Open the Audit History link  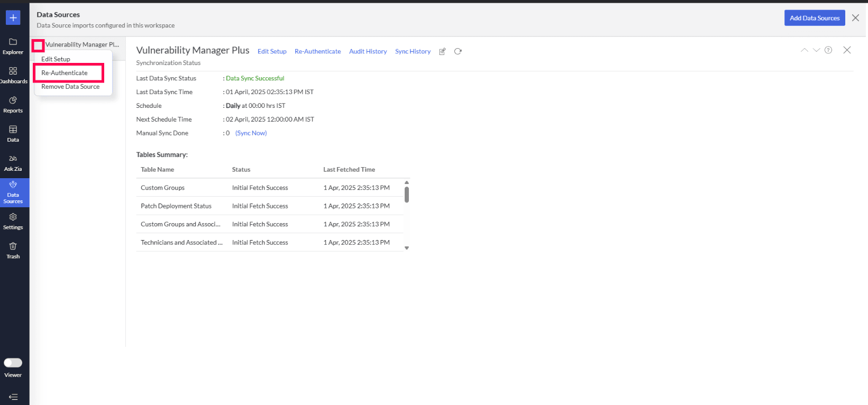coord(368,51)
